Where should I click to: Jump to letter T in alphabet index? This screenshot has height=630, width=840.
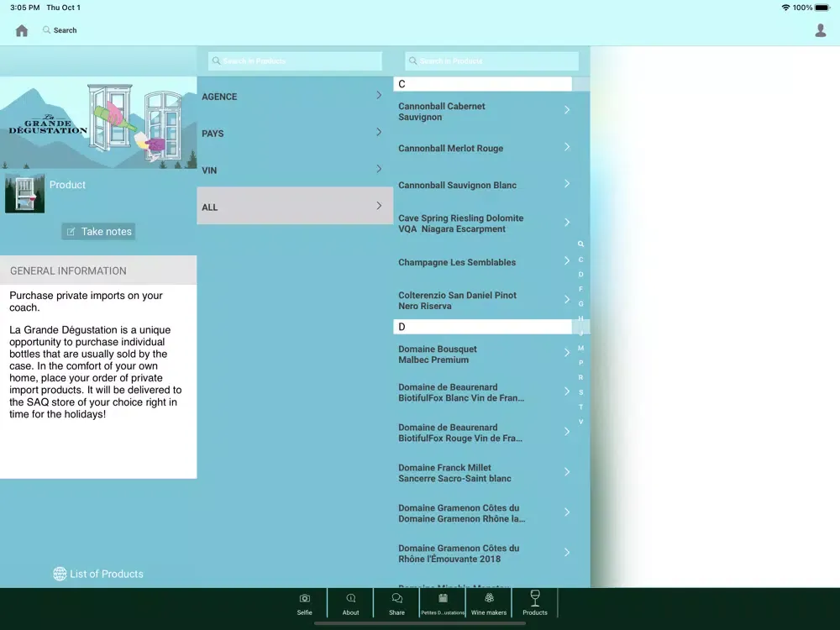pyautogui.click(x=580, y=407)
